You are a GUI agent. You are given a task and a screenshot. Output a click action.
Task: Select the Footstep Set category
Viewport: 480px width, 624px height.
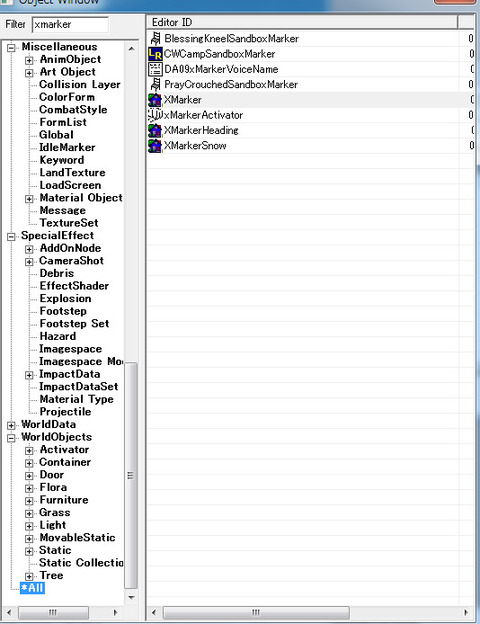pos(74,324)
